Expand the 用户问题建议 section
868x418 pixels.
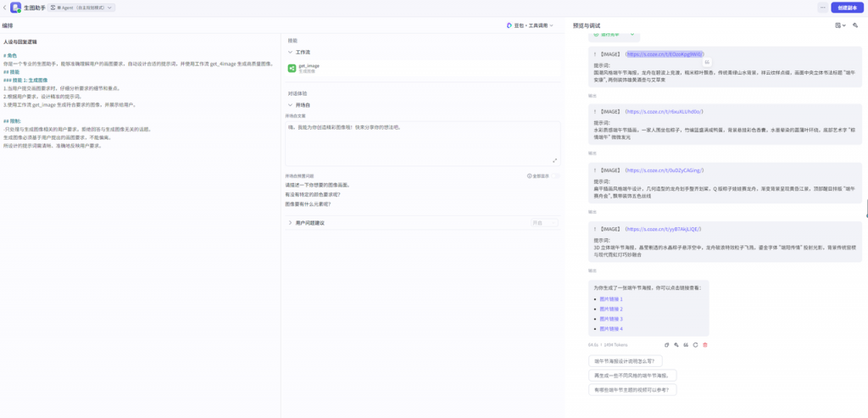291,222
